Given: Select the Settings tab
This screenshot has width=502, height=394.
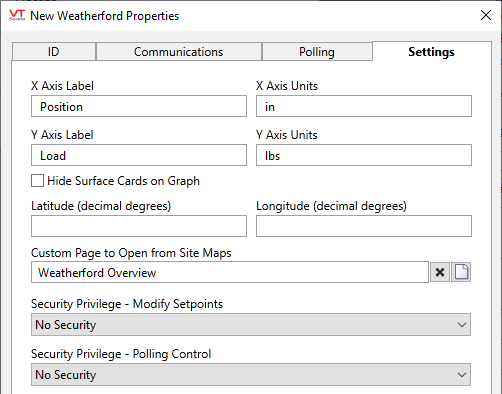Looking at the screenshot, I should point(432,52).
